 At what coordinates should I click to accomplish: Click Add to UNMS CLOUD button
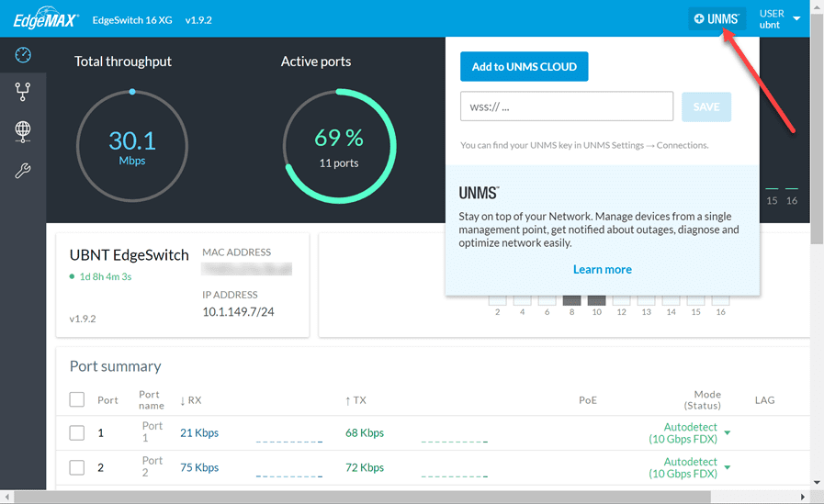click(524, 67)
